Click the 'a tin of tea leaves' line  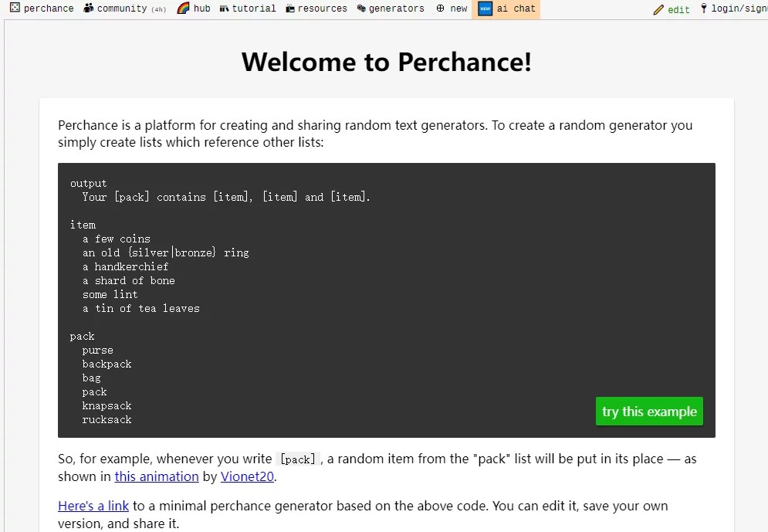(141, 309)
